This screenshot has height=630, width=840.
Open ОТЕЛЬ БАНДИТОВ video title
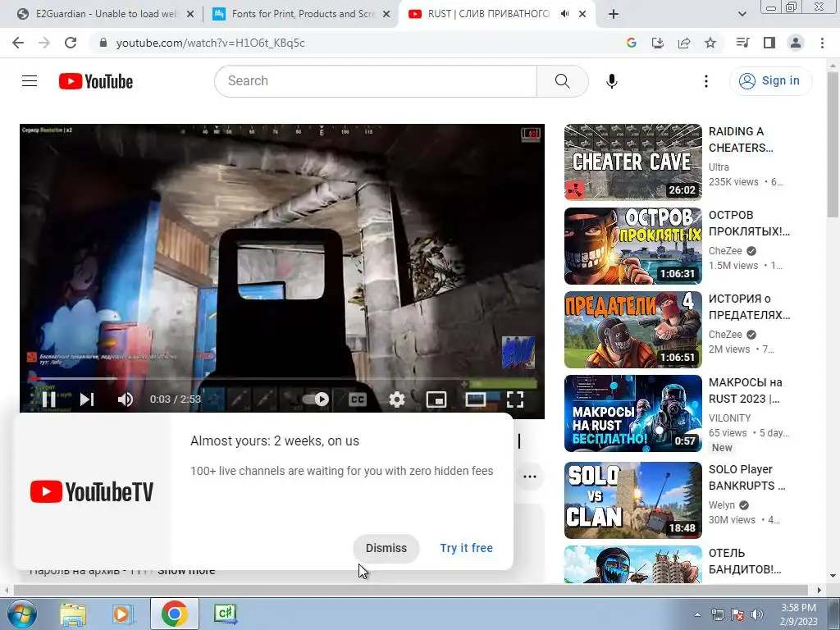[745, 561]
